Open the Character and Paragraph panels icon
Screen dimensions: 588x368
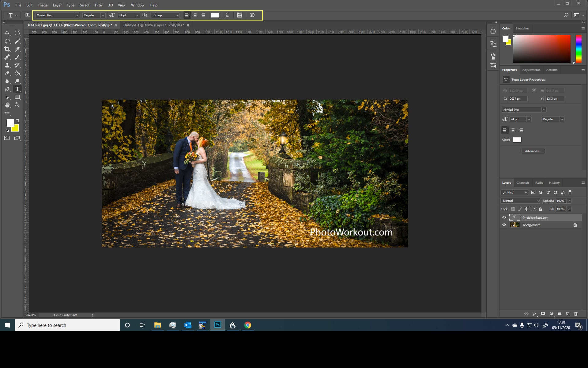[x=240, y=15]
